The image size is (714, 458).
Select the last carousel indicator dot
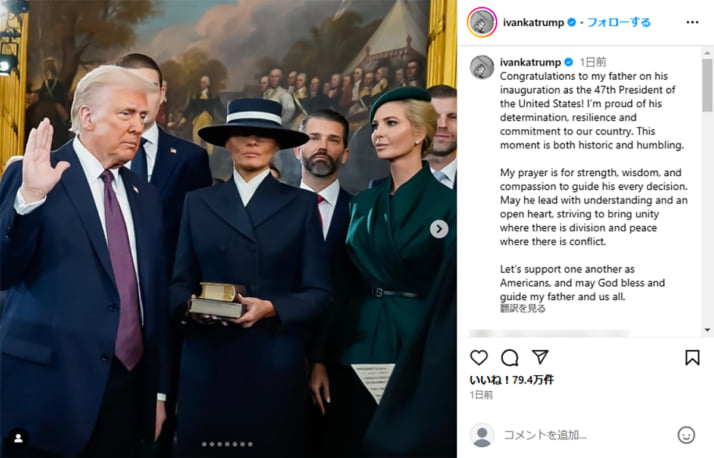click(x=250, y=444)
